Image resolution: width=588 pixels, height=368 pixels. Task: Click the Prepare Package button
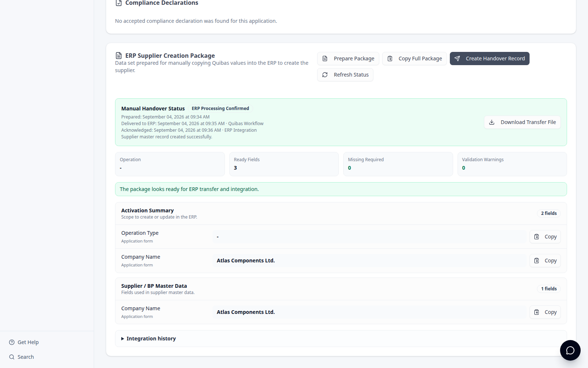(x=348, y=59)
